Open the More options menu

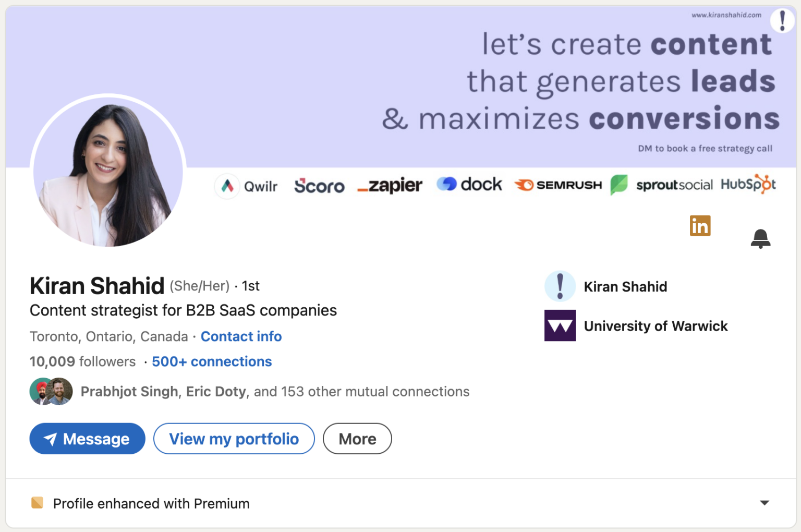357,439
